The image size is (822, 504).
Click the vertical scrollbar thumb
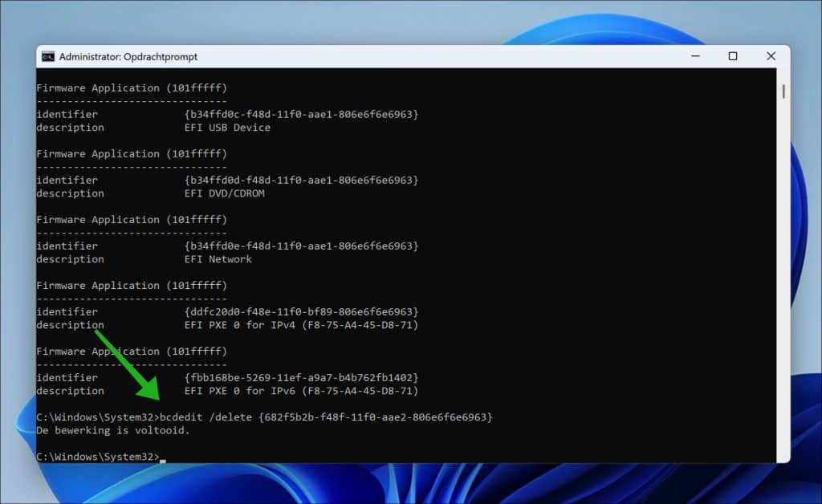tap(783, 91)
